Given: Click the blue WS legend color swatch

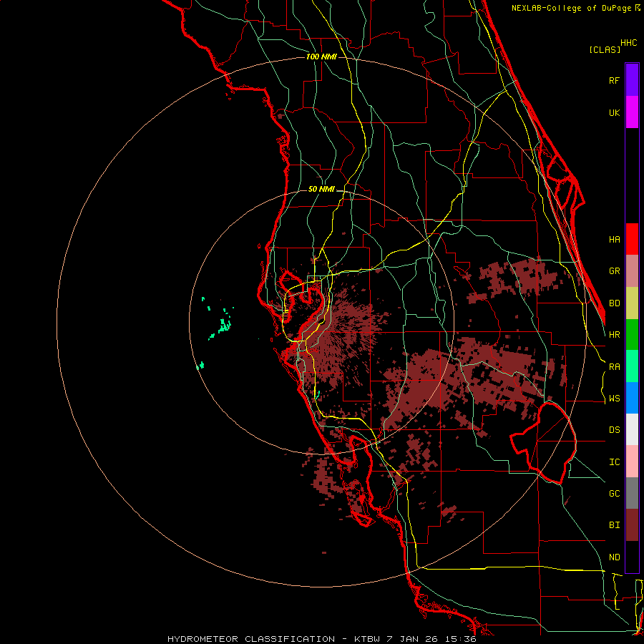Looking at the screenshot, I should click(632, 398).
